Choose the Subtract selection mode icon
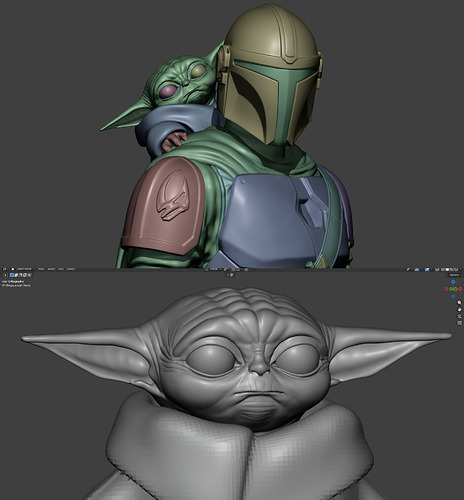This screenshot has width=464, height=500. tap(21, 275)
